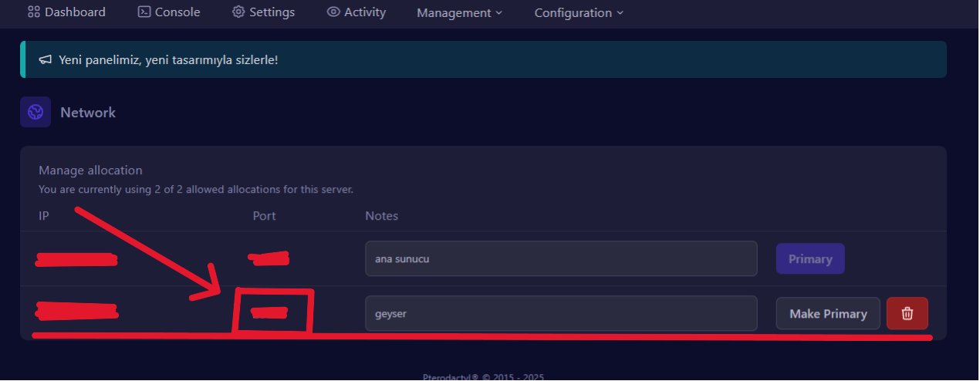Click the megaphone icon in the announcement banner
This screenshot has width=980, height=381.
(46, 60)
